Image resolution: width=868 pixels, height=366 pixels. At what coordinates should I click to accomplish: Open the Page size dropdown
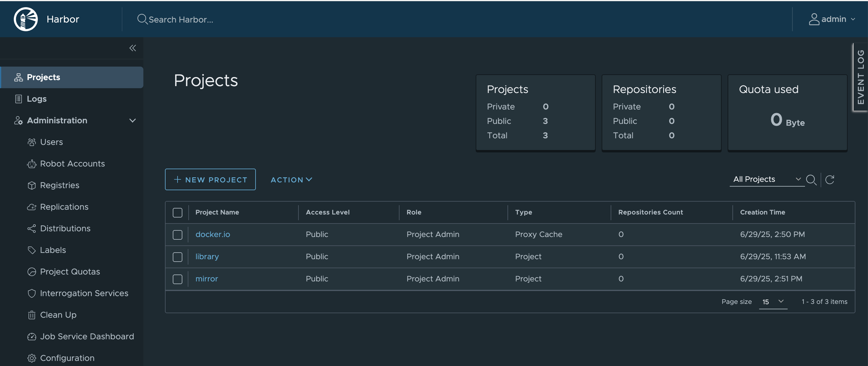tap(773, 301)
